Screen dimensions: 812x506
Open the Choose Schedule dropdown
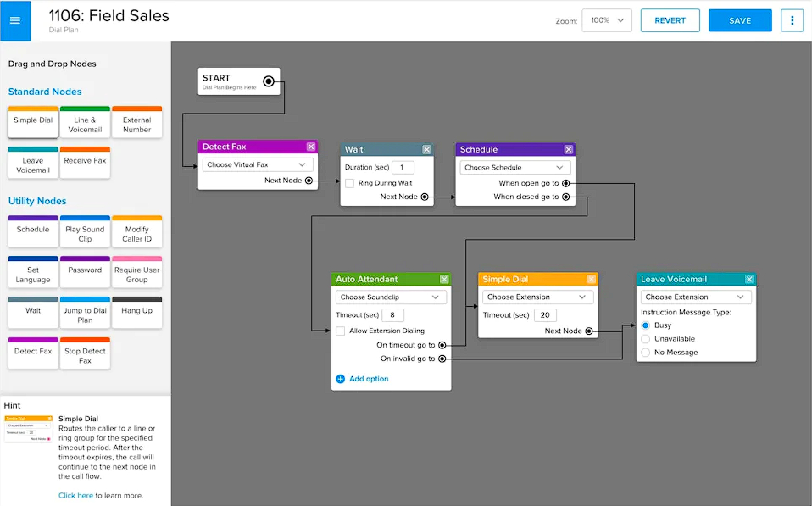point(514,168)
